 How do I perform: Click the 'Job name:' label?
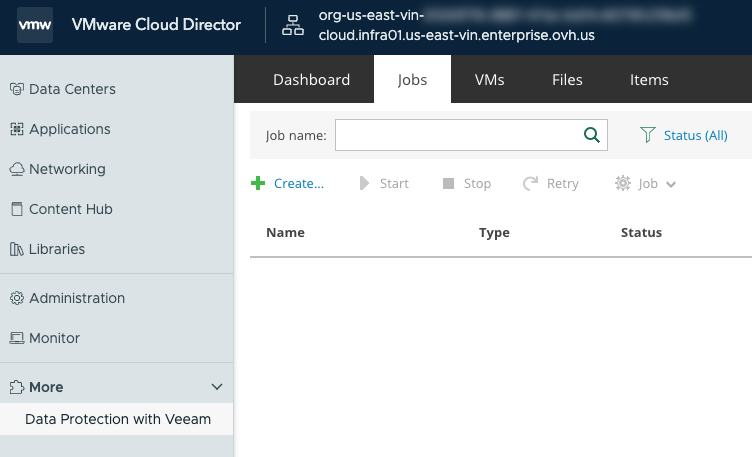296,136
